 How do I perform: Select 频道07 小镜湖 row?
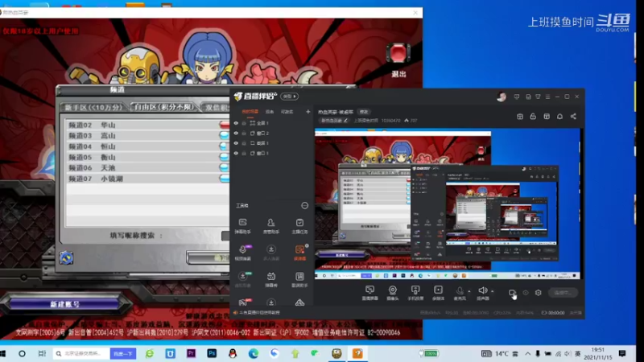pos(147,179)
